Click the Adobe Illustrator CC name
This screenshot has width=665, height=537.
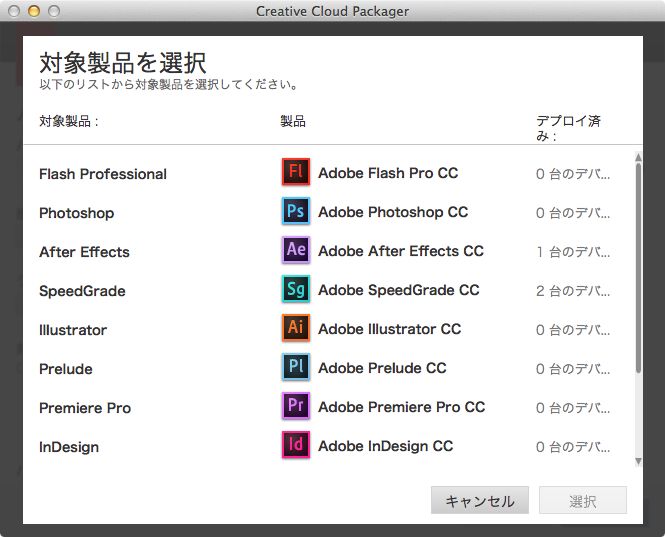pyautogui.click(x=389, y=329)
